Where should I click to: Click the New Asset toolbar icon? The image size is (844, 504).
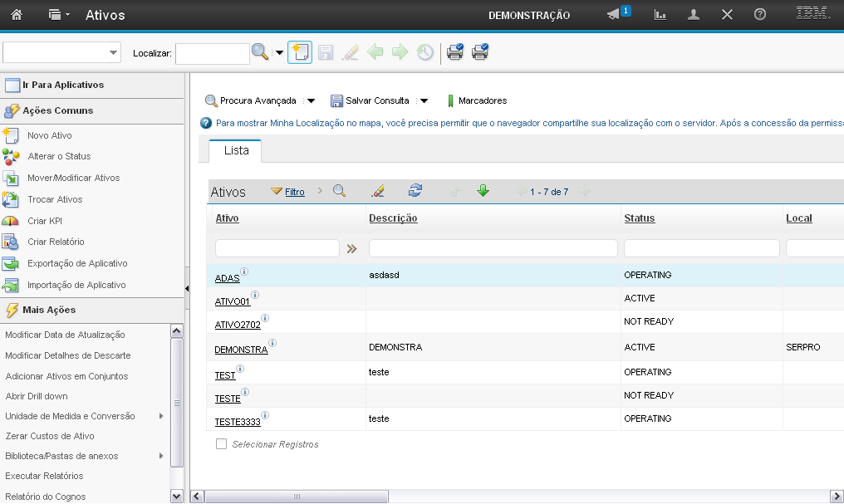(300, 52)
